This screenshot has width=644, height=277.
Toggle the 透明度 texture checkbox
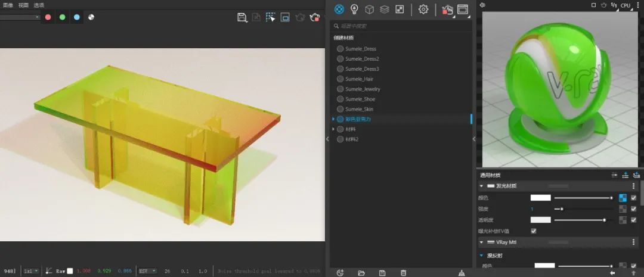(634, 220)
